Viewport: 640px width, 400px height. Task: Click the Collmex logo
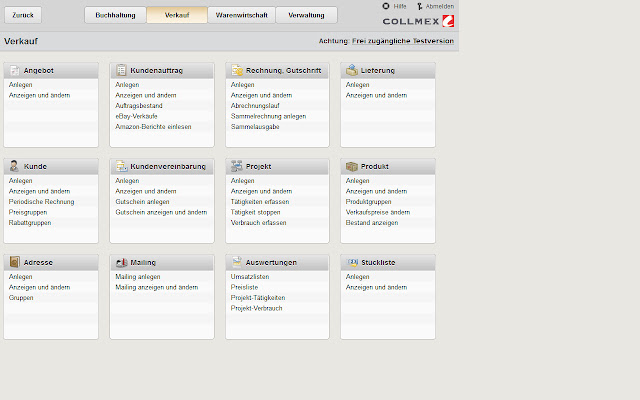pos(418,21)
